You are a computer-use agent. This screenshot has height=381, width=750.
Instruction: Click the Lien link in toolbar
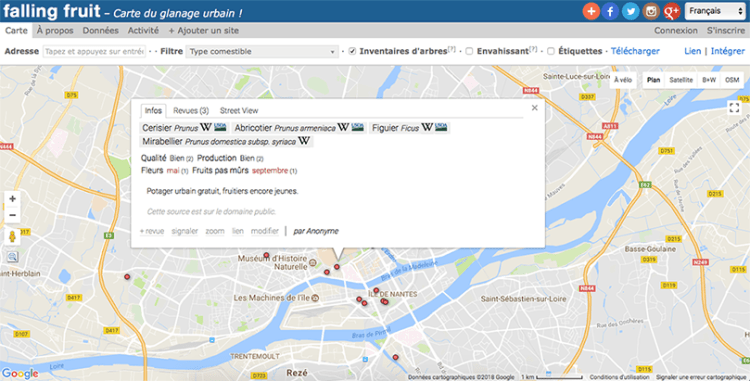[692, 51]
